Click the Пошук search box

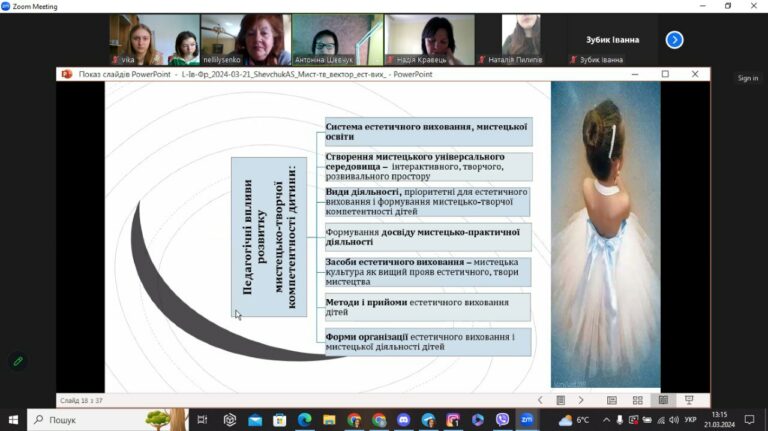(x=108, y=420)
